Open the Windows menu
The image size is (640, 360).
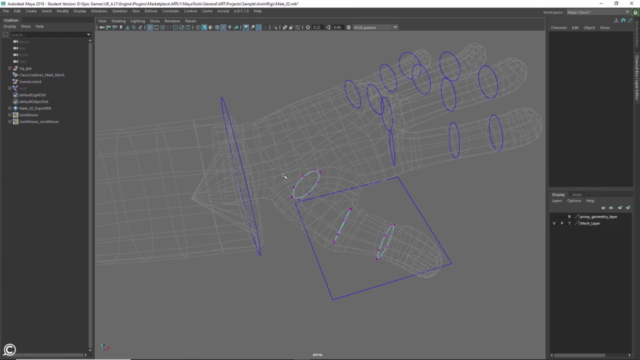click(x=99, y=11)
